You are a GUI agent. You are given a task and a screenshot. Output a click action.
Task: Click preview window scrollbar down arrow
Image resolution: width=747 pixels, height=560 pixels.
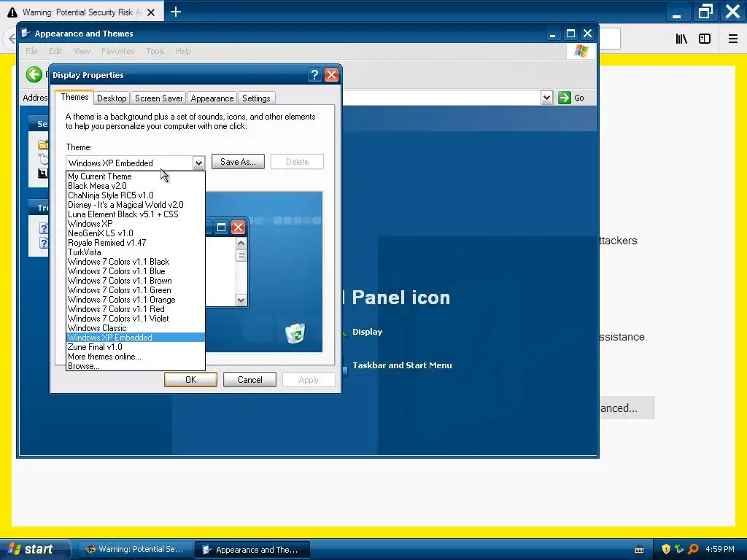click(241, 300)
